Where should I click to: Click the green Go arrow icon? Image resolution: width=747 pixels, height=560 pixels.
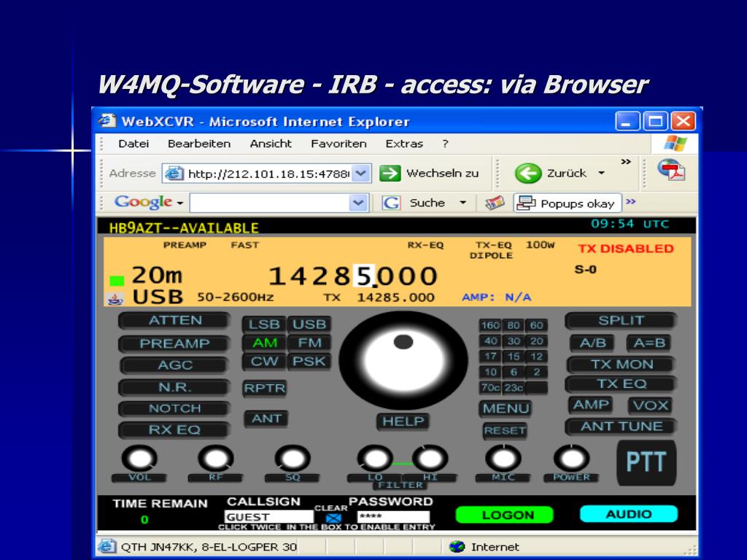[390, 173]
